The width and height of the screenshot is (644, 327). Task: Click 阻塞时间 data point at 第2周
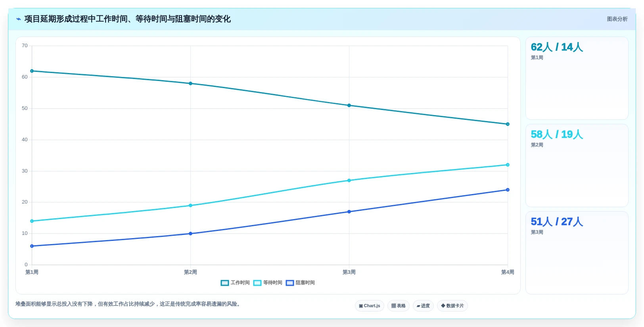point(190,234)
